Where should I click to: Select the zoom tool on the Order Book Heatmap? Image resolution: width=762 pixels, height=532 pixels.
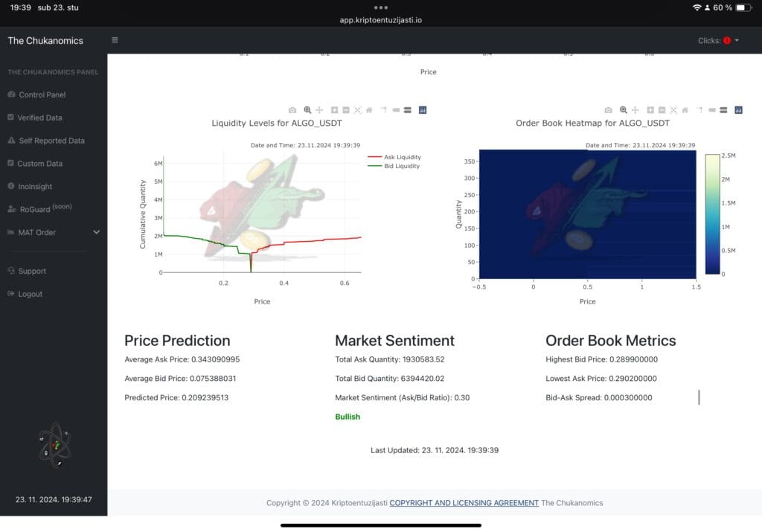click(x=623, y=109)
